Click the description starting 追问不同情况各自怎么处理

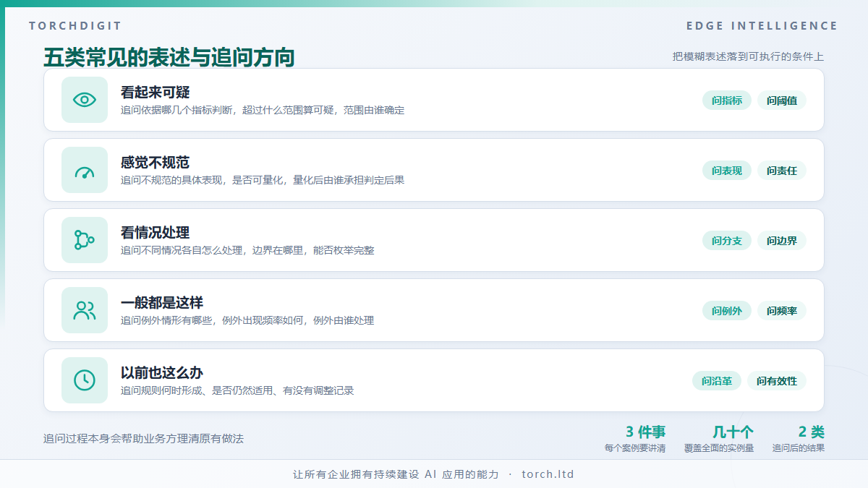click(x=247, y=250)
